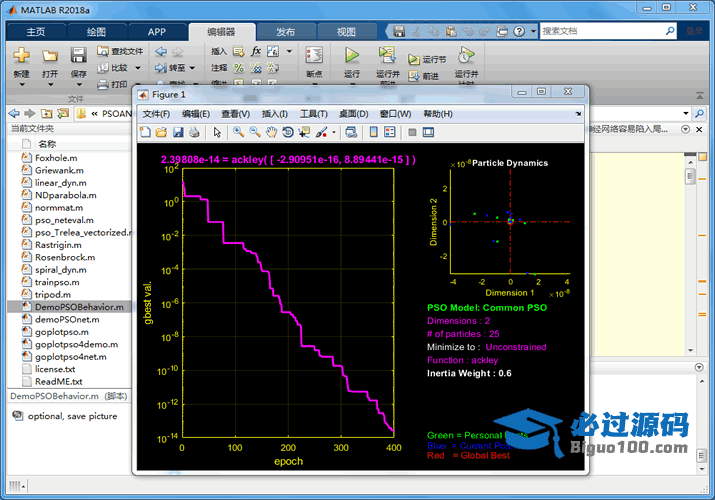Select Rastrigin.m in the file list

click(58, 245)
